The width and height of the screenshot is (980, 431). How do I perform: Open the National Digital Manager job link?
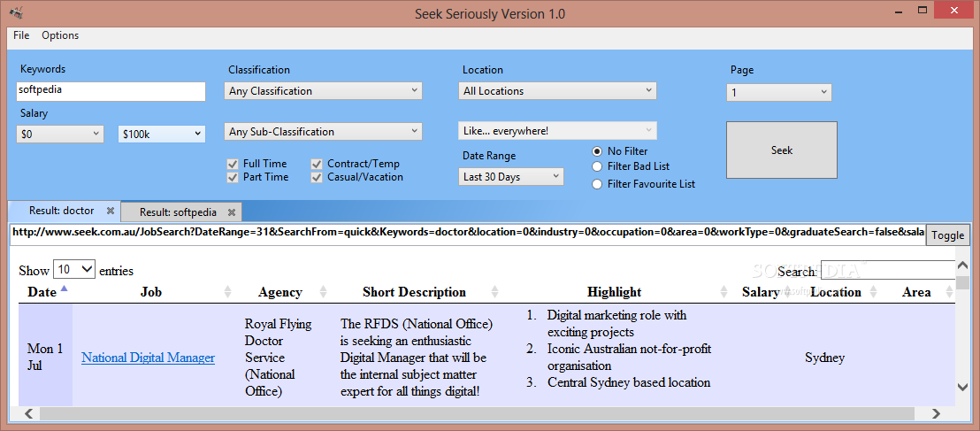point(148,358)
